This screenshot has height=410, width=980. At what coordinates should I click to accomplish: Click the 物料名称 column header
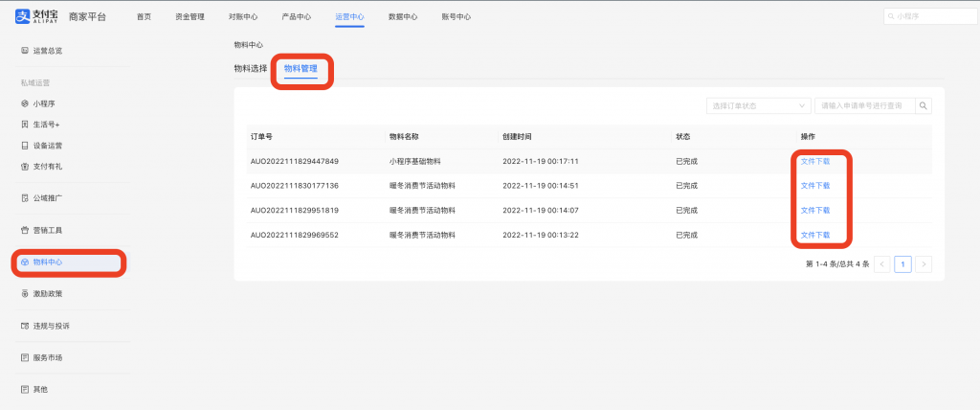pyautogui.click(x=403, y=136)
